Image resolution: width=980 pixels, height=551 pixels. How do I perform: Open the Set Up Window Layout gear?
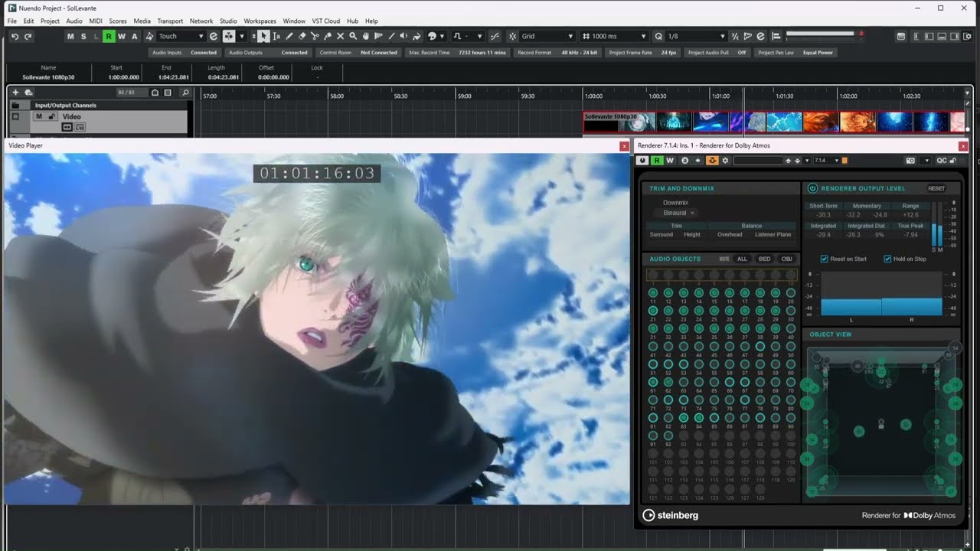(969, 36)
